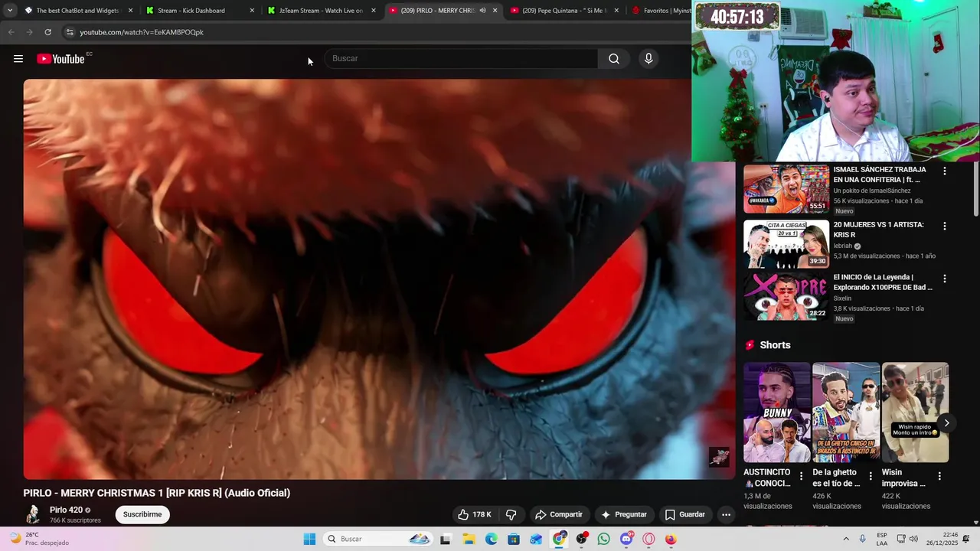Open options for the AUSTINCITO Short
980x551 pixels.
[x=802, y=476]
